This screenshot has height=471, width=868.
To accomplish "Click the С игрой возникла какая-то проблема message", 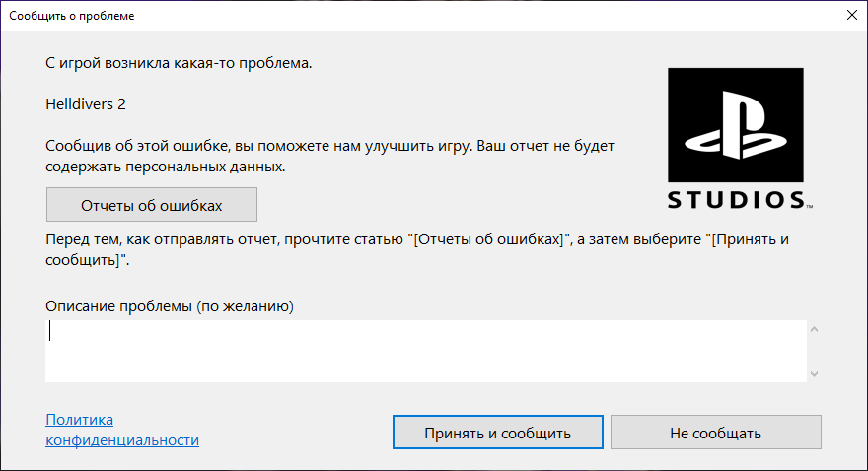I will pos(179,63).
